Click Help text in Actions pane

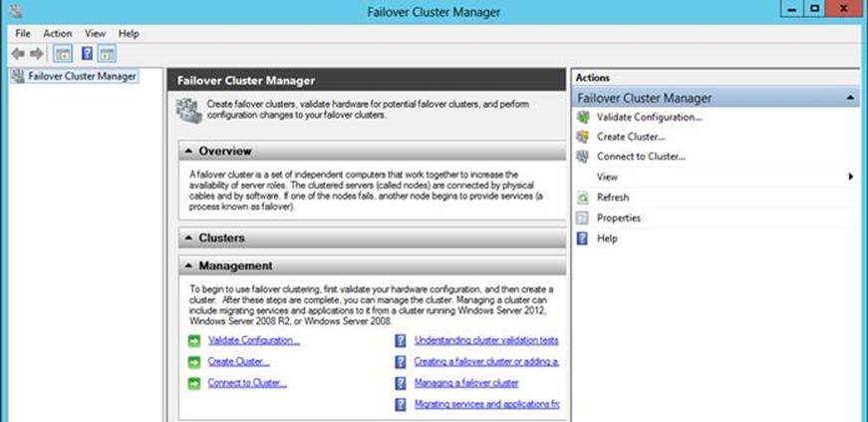coord(607,238)
